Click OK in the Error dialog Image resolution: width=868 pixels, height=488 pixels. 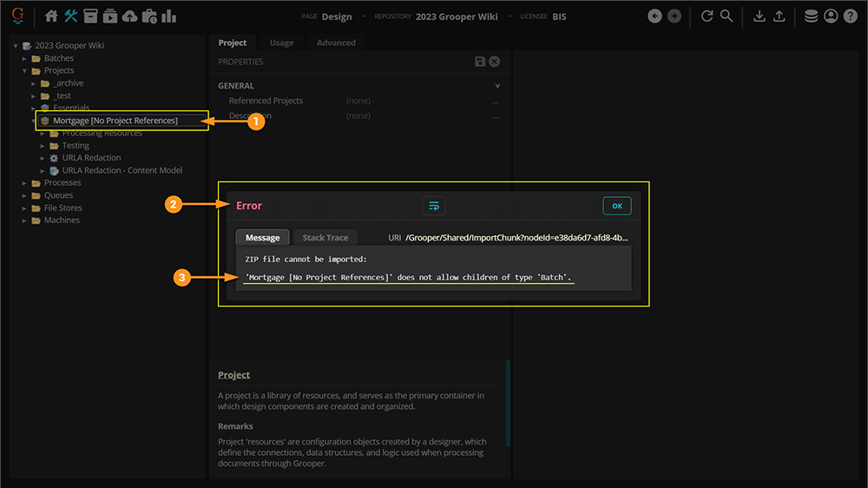pos(617,206)
